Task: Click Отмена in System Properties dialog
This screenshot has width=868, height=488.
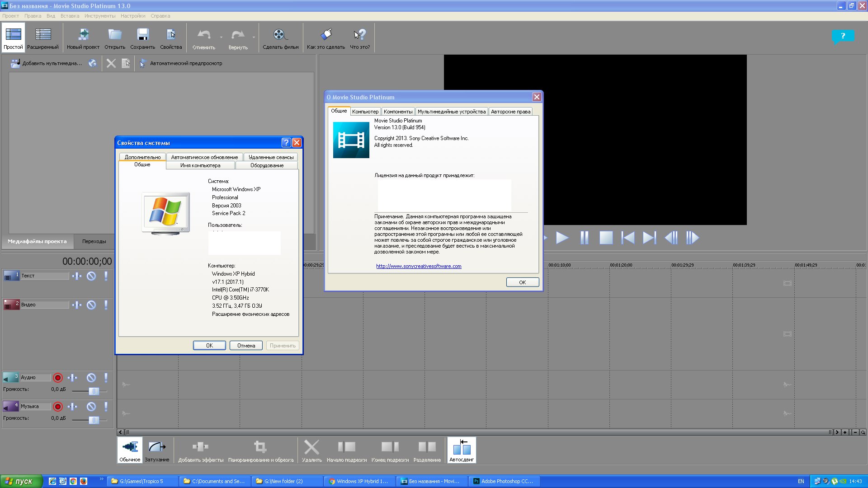Action: pyautogui.click(x=246, y=346)
